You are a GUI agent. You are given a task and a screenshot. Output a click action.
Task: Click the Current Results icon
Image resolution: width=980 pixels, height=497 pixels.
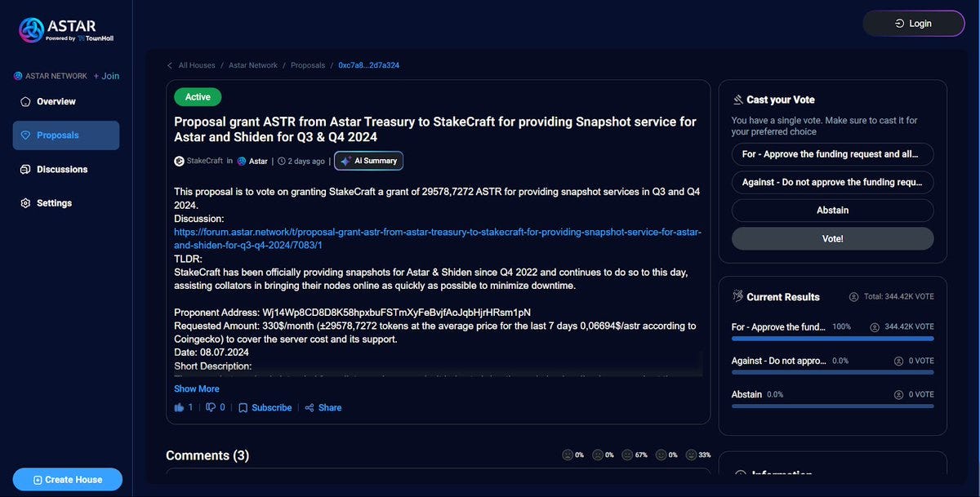pyautogui.click(x=737, y=296)
